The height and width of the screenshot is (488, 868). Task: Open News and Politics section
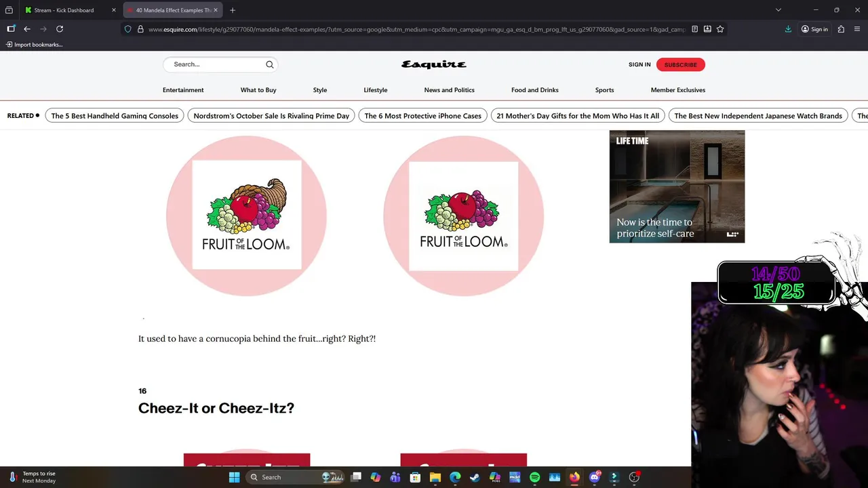coord(450,90)
